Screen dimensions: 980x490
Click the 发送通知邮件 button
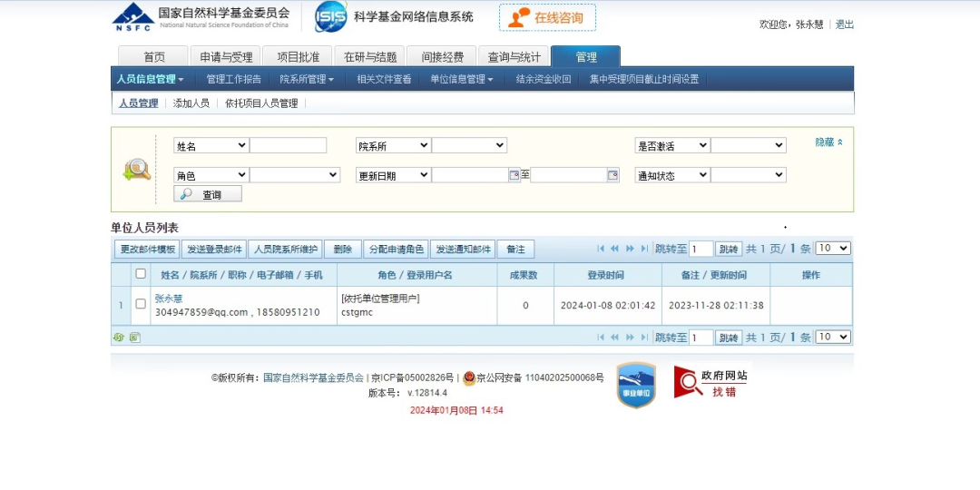463,250
